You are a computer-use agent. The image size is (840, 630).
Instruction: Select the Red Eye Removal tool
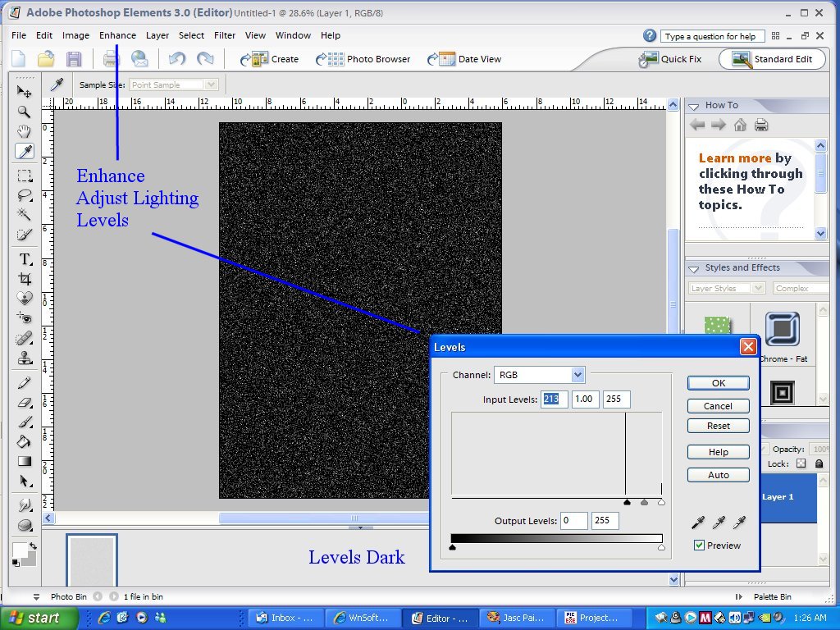24,318
